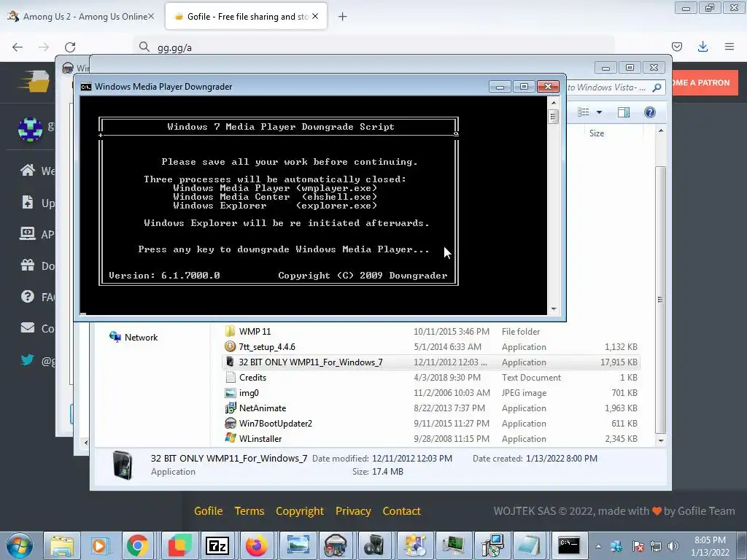Click console window scroll-down arrow
Screen dimensions: 747x560
(x=554, y=309)
